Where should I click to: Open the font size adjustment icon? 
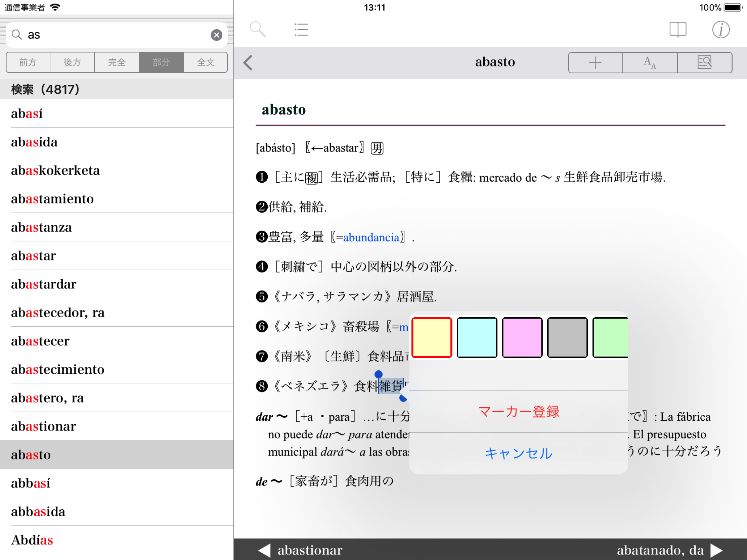click(649, 62)
